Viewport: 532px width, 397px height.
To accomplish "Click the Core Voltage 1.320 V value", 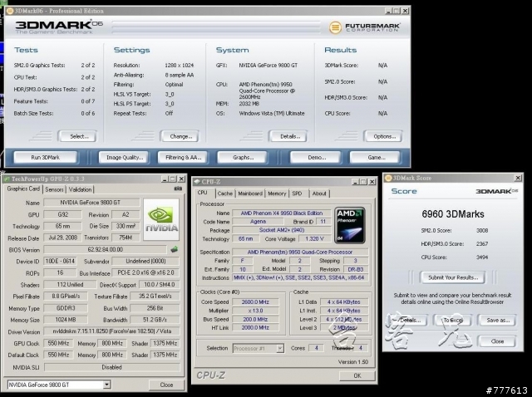I will (x=315, y=238).
